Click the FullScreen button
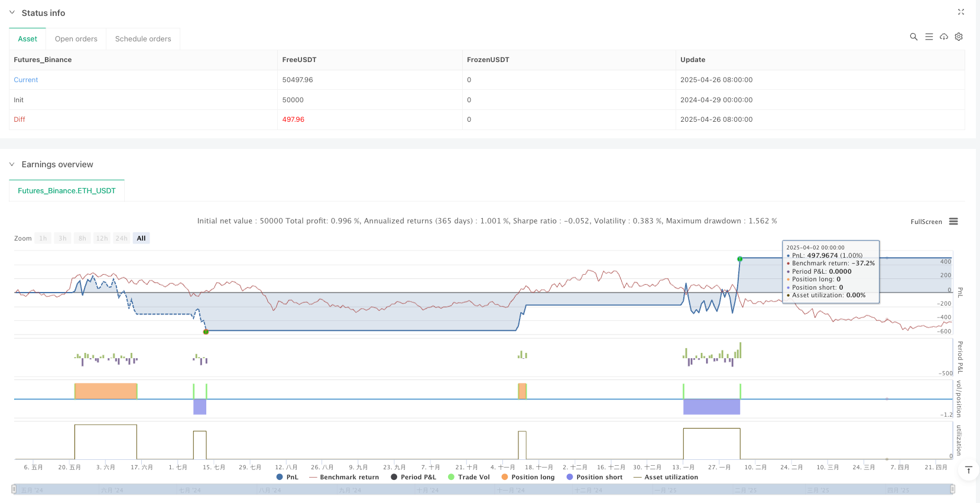The height and width of the screenshot is (503, 980). [926, 222]
